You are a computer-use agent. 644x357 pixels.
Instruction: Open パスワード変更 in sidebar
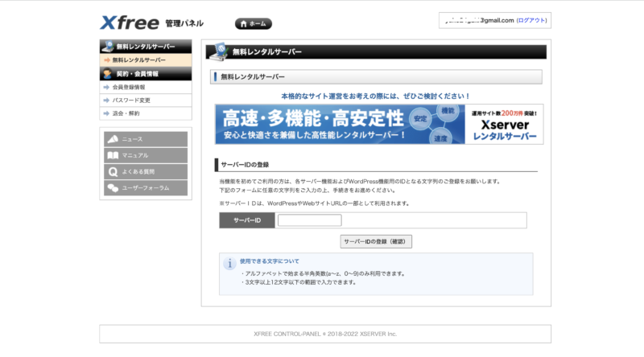pyautogui.click(x=146, y=101)
